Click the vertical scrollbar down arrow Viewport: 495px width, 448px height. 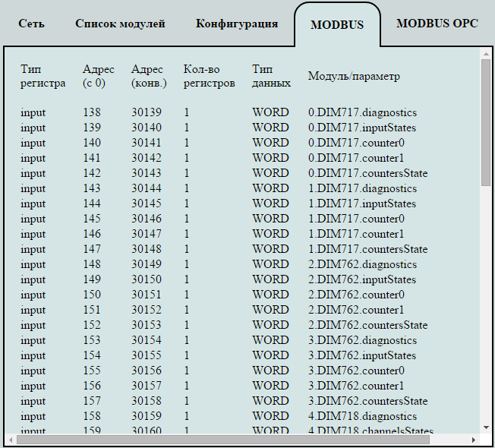point(486,427)
